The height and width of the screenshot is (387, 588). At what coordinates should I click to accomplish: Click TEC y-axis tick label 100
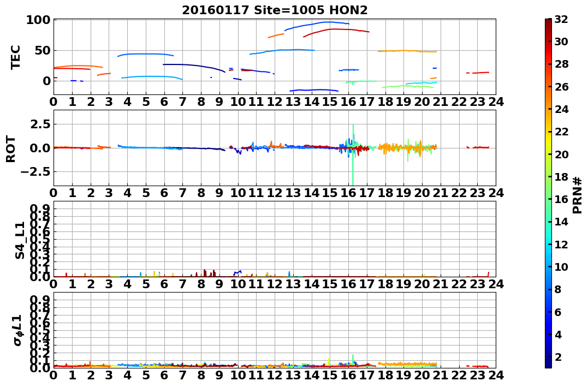tap(38, 20)
